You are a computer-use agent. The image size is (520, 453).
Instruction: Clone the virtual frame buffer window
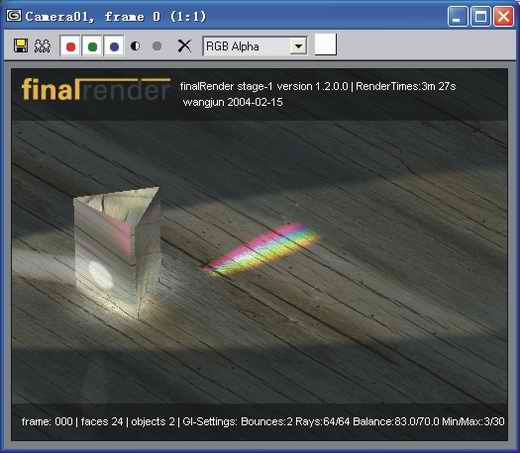pos(42,46)
